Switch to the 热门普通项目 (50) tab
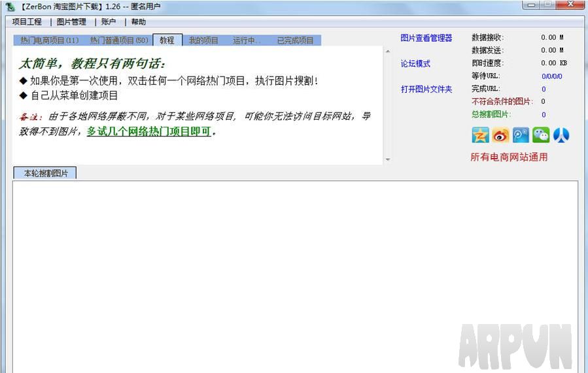The height and width of the screenshot is (373, 588). click(x=119, y=40)
